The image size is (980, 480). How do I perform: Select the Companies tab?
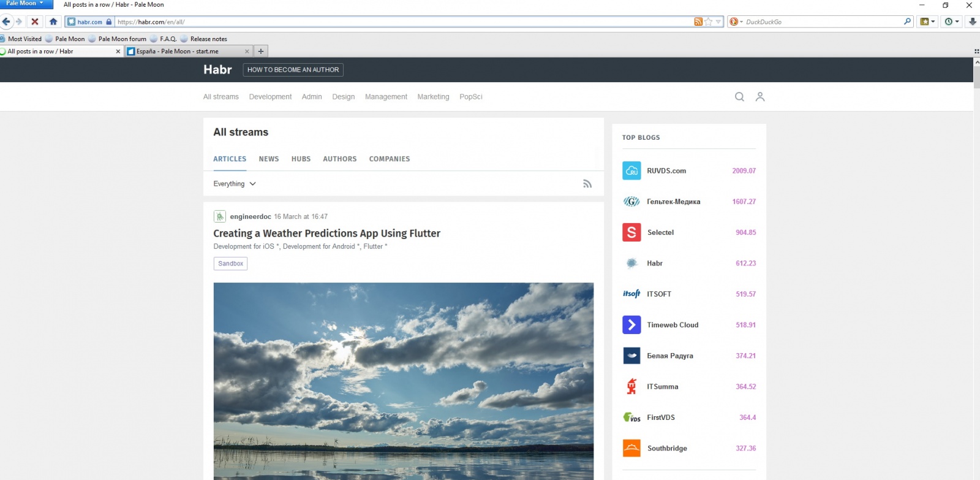point(390,159)
